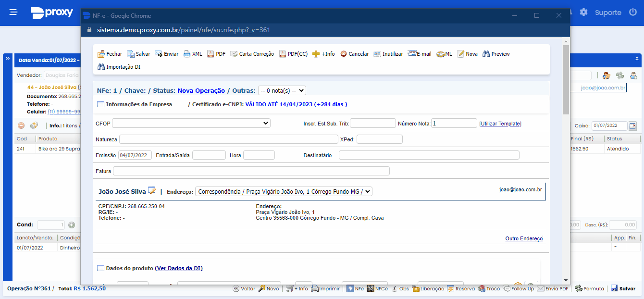Click +Info in the NF-e popup toolbar

[x=323, y=54]
